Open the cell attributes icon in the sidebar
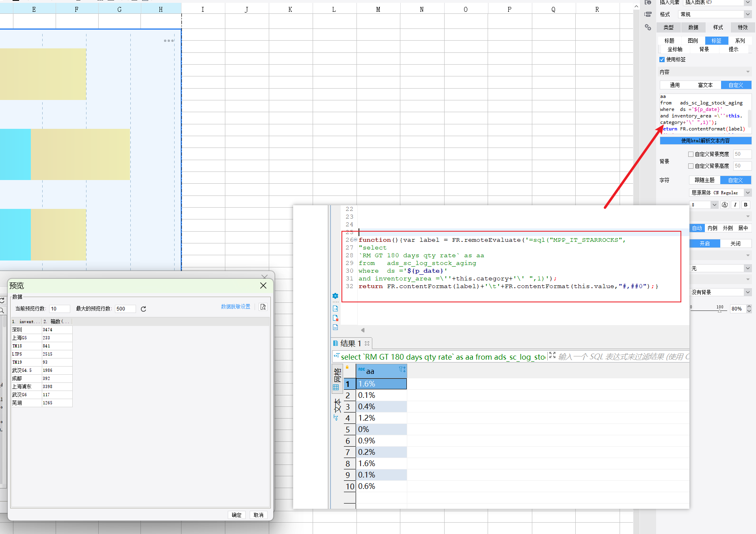The height and width of the screenshot is (534, 756). click(648, 2)
